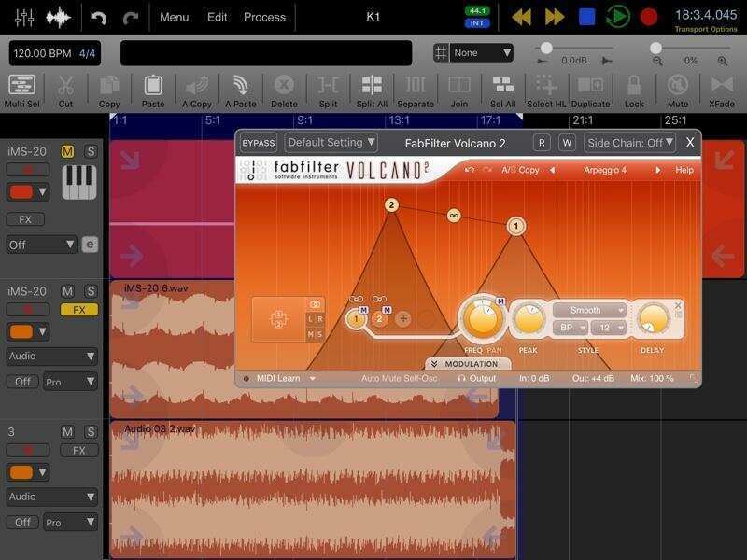Screen dimensions: 747x560
Task: Open the BP filter type dropdown
Action: tap(571, 328)
